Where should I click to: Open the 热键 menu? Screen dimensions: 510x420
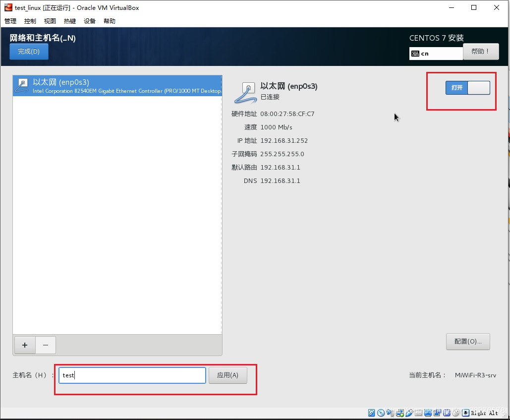(x=69, y=21)
